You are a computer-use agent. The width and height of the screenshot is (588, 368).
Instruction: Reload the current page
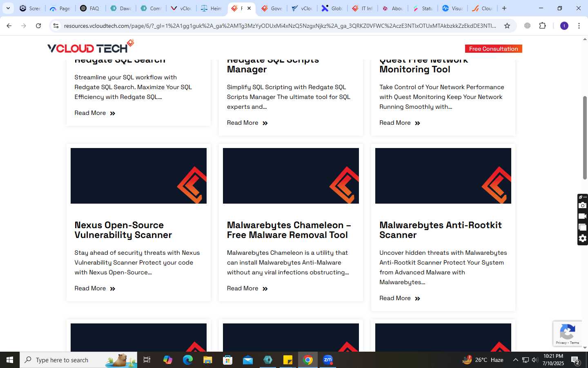38,26
